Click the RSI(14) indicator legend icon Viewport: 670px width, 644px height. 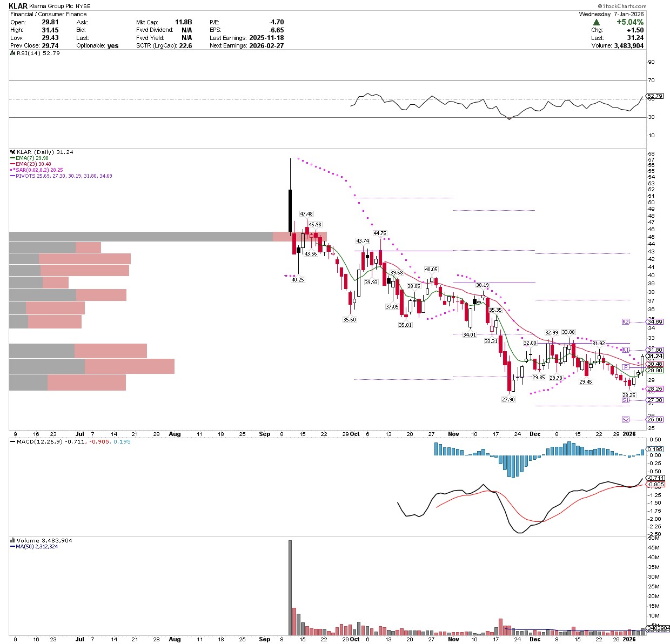13,53
